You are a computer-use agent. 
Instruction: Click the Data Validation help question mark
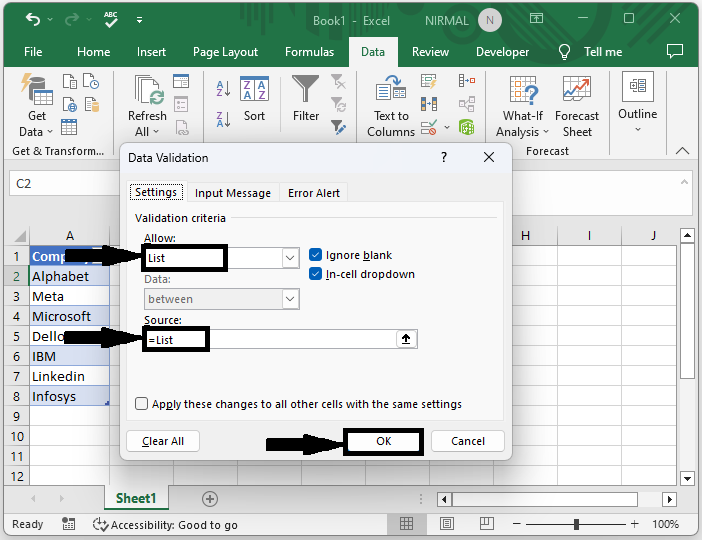(x=444, y=157)
